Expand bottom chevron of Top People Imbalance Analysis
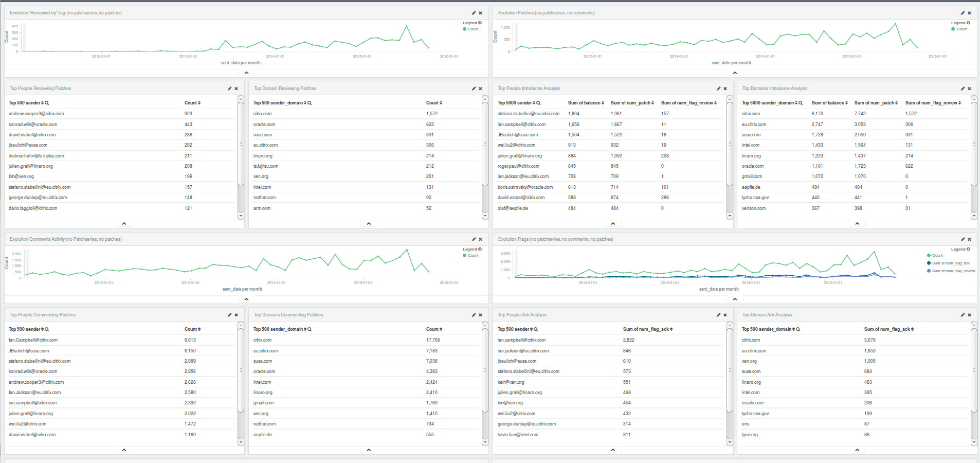 click(613, 223)
